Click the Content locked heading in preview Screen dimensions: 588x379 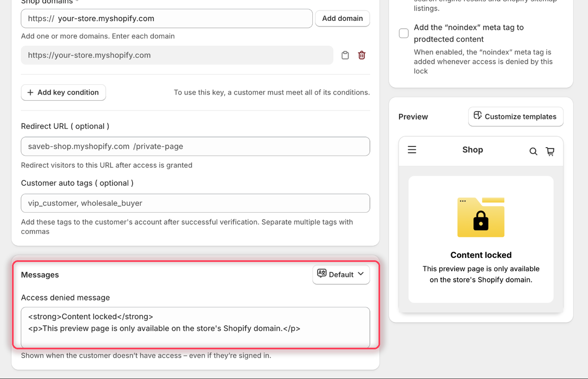click(481, 255)
